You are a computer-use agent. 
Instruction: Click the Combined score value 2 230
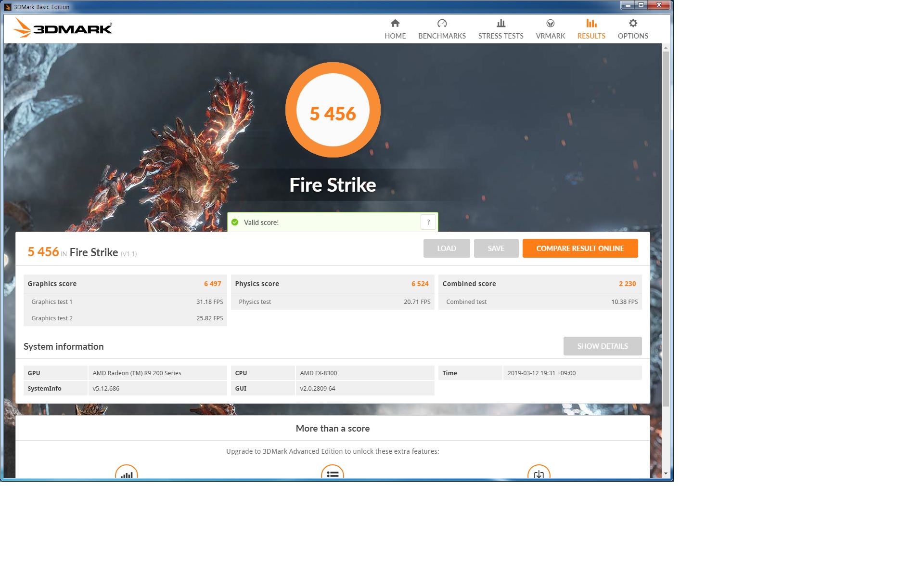tap(627, 284)
